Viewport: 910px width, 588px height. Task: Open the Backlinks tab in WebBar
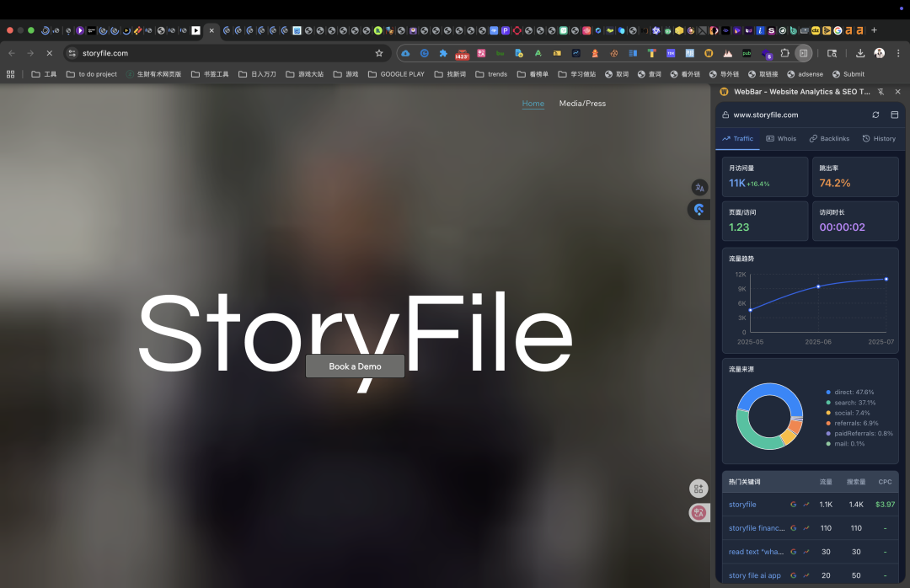(829, 139)
